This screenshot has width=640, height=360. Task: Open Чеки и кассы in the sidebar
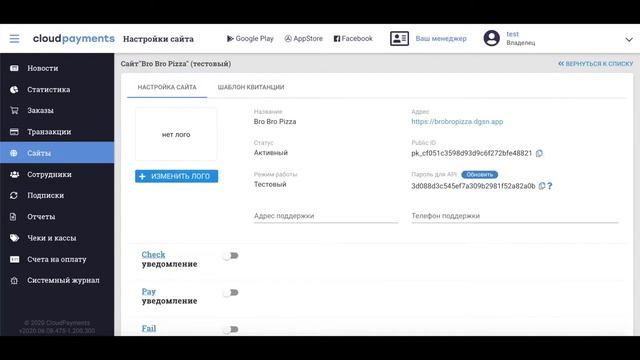tap(51, 238)
